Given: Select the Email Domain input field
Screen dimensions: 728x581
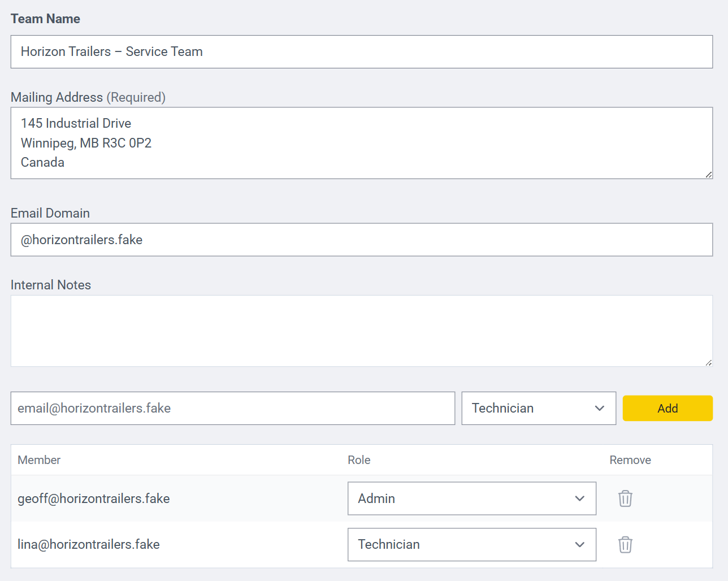Looking at the screenshot, I should (361, 240).
